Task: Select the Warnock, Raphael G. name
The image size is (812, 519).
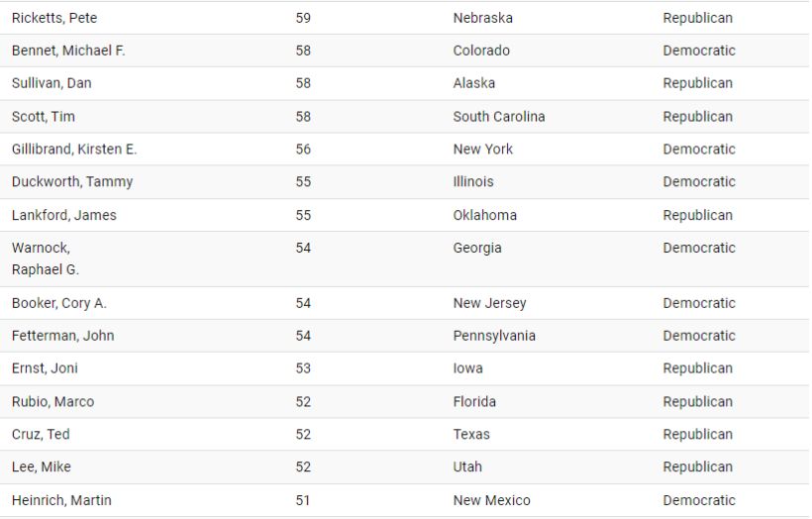Action: click(46, 259)
